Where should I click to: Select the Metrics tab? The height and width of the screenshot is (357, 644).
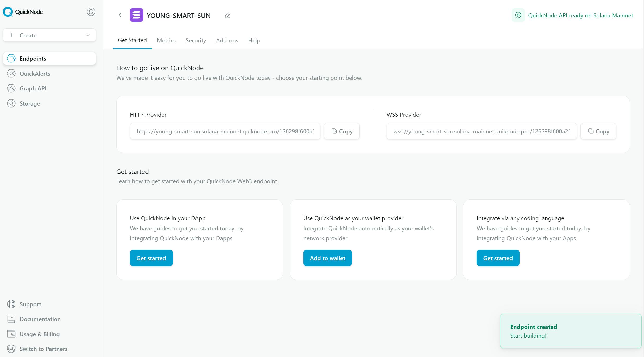click(166, 40)
